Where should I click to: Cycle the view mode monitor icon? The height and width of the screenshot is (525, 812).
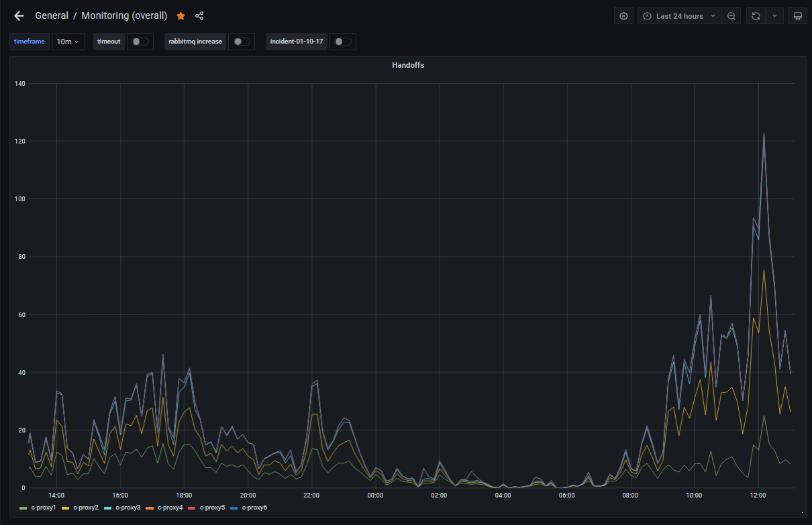tap(797, 16)
